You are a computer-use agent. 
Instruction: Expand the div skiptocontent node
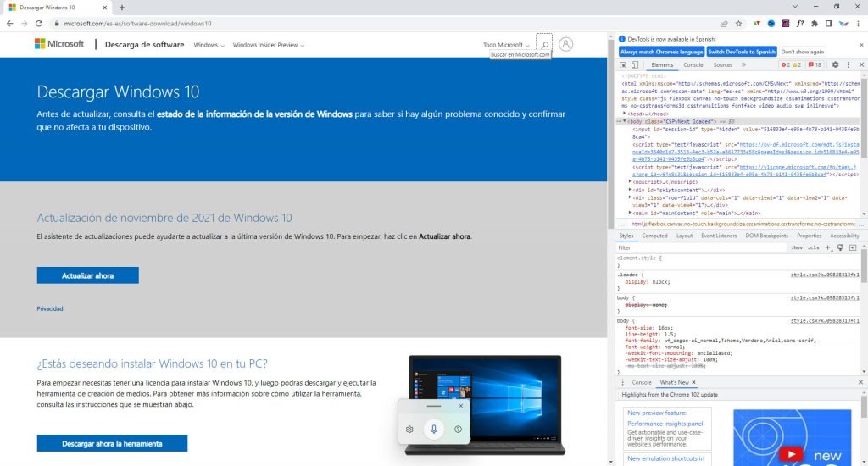[x=630, y=190]
